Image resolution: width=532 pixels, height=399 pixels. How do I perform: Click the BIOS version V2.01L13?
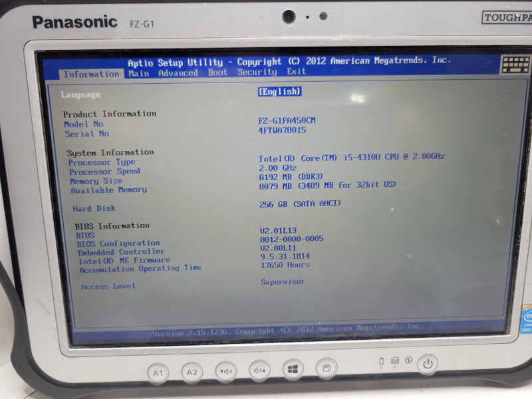278,231
